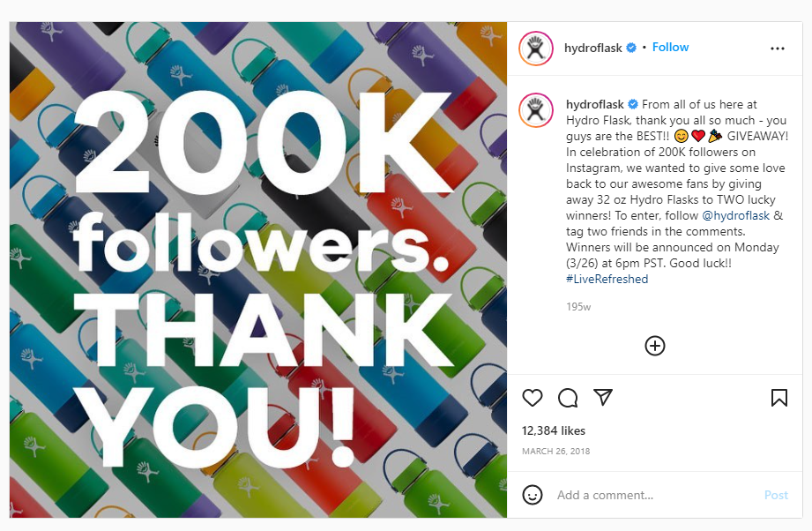Click in the Add a comment field
Image resolution: width=812 pixels, height=531 pixels.
click(652, 496)
